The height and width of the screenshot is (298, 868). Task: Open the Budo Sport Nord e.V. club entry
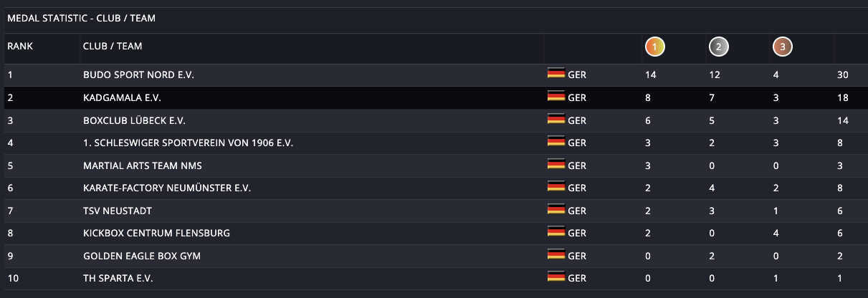(x=138, y=74)
